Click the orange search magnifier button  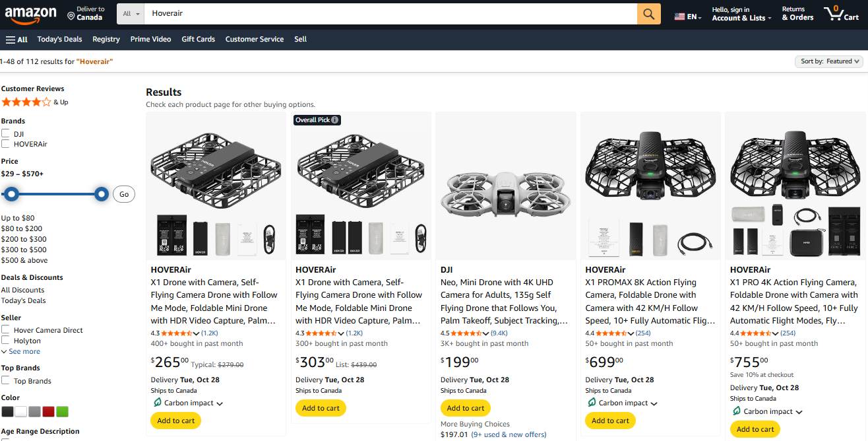(648, 14)
